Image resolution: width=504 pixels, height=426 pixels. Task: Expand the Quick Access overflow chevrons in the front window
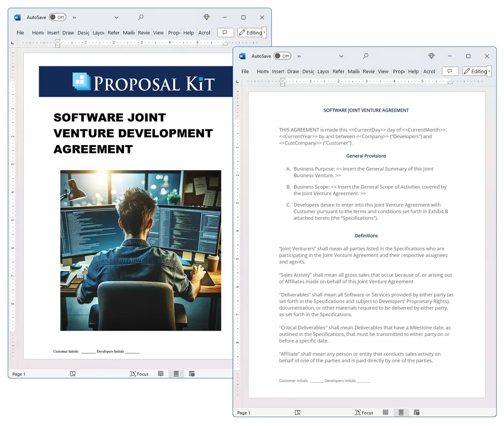pyautogui.click(x=299, y=56)
